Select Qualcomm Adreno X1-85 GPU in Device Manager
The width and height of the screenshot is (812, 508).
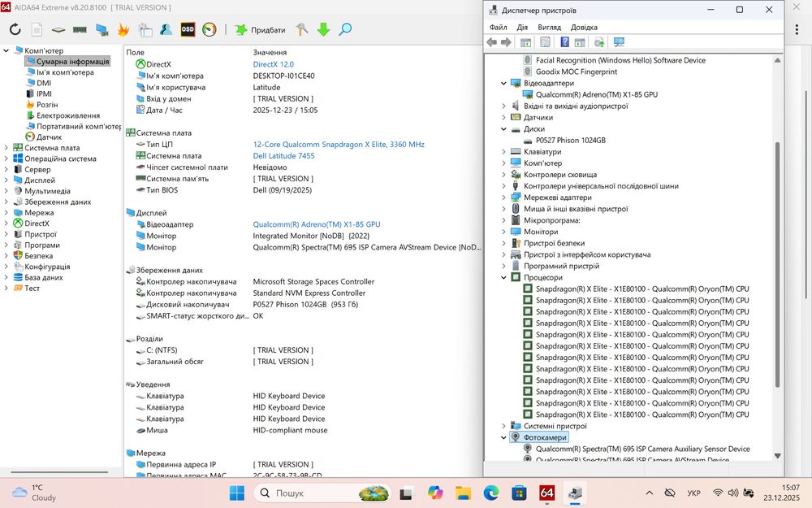(x=596, y=94)
